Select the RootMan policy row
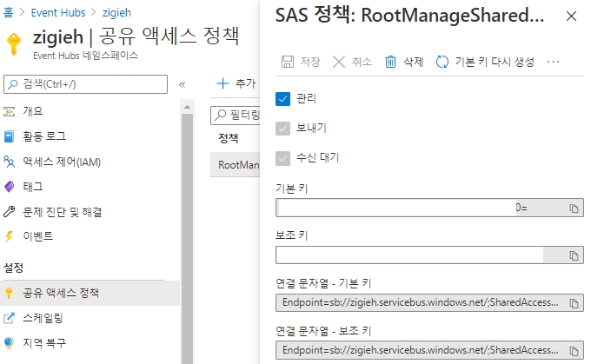This screenshot has height=364, width=591. 236,165
